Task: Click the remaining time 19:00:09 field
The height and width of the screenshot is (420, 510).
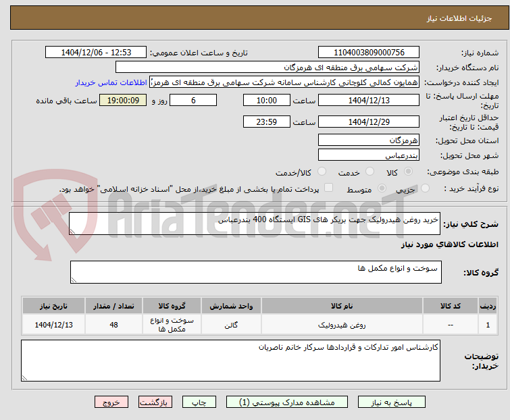Action: (x=123, y=100)
